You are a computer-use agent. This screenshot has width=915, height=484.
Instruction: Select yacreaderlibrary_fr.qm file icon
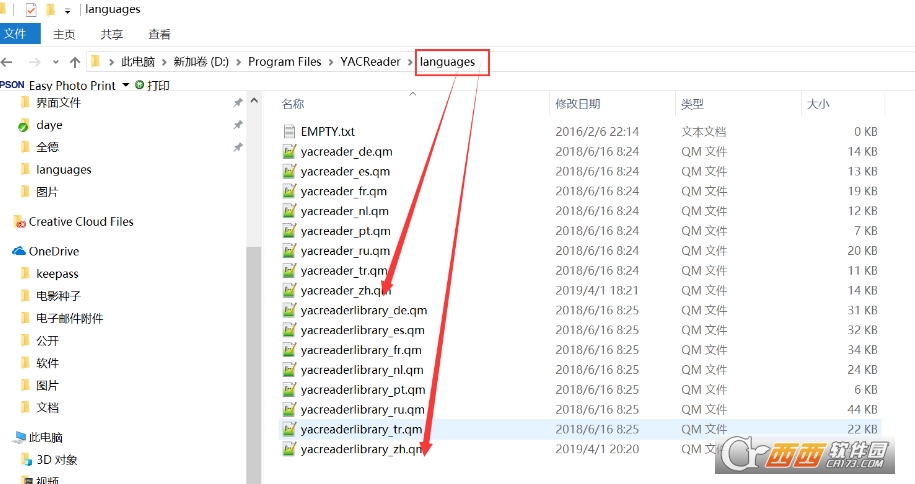pyautogui.click(x=289, y=350)
